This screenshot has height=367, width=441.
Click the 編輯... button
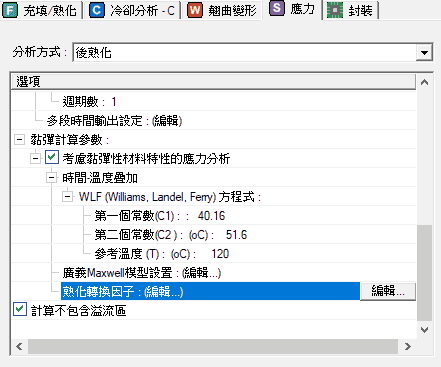[388, 291]
